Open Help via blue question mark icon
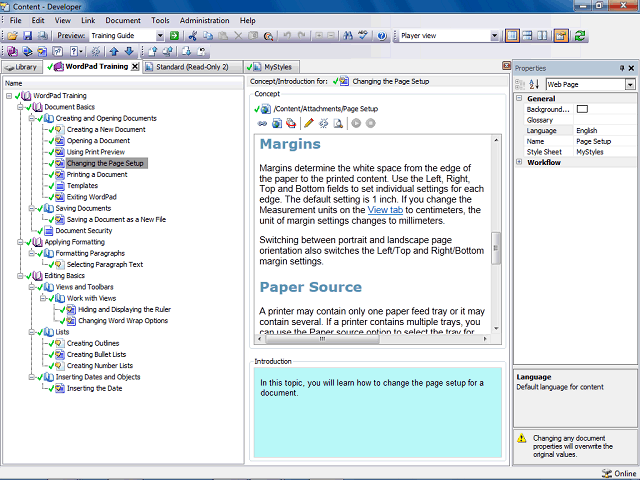Viewport: 640px width, 480px height. pyautogui.click(x=382, y=36)
